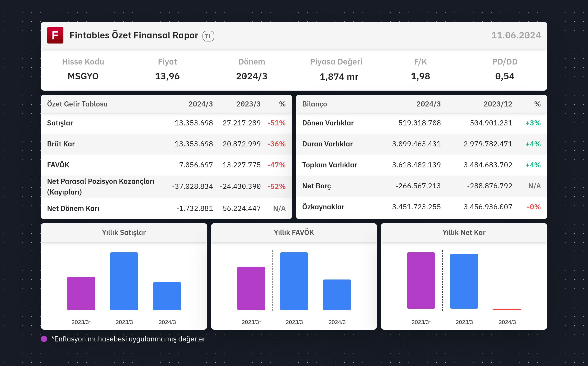Click the Net Borç value -266.567.213
This screenshot has height=366, width=588.
[418, 186]
